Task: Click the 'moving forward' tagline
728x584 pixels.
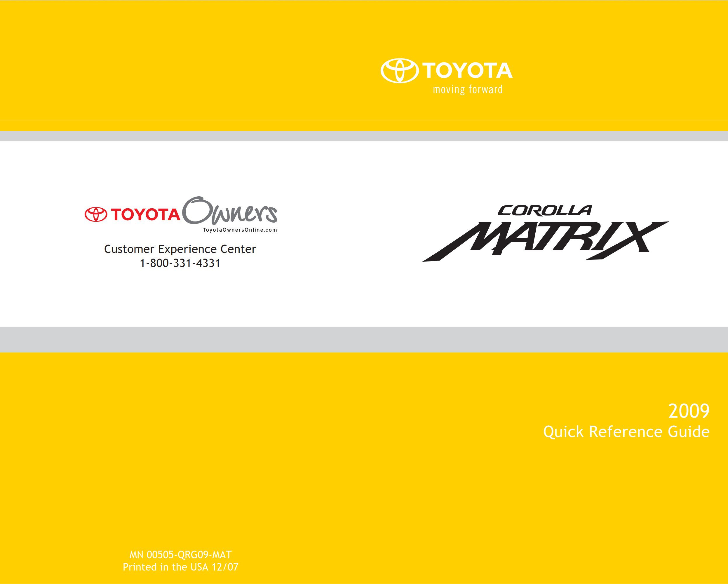Action: coord(468,90)
